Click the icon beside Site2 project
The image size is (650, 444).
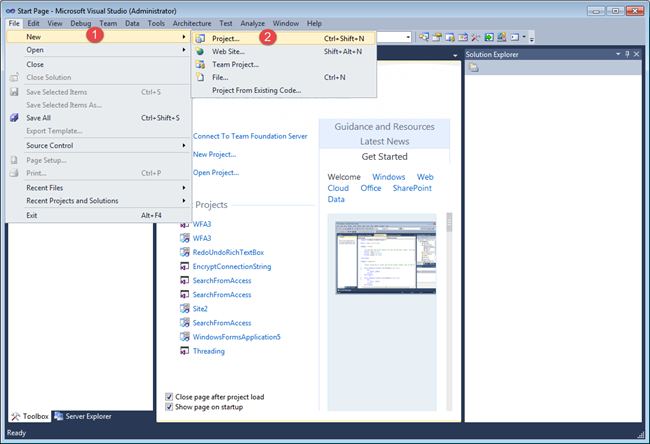point(184,308)
